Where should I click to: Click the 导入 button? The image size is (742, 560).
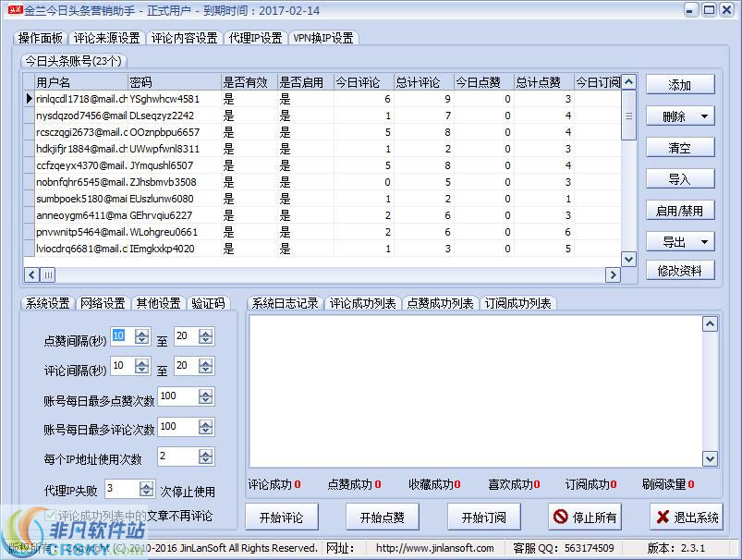680,179
